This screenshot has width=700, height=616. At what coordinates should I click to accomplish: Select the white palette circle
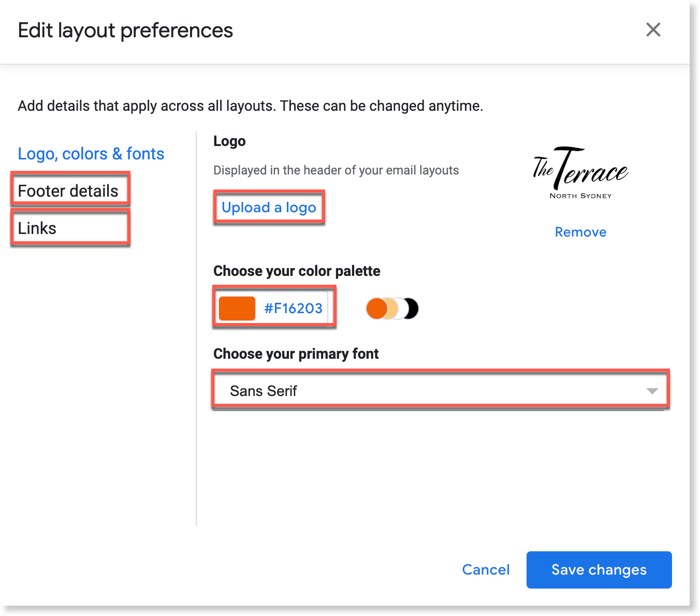[x=400, y=308]
